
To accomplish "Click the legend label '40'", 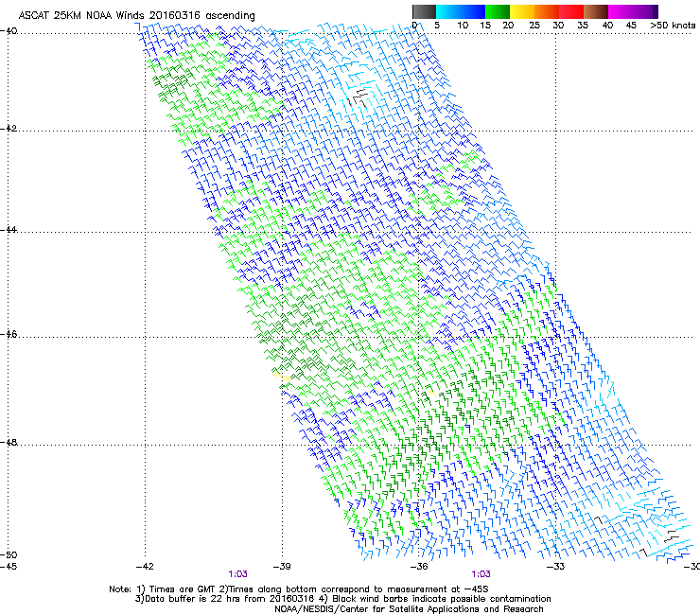I will coord(607,25).
